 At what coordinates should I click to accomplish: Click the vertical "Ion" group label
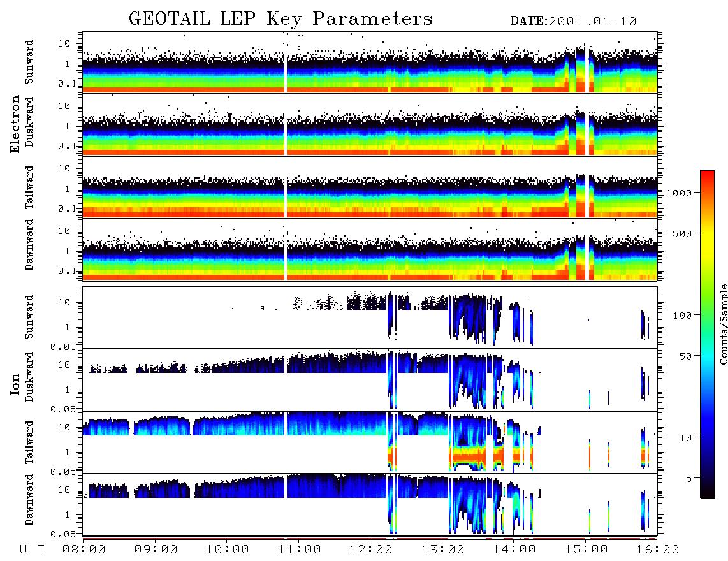click(15, 384)
